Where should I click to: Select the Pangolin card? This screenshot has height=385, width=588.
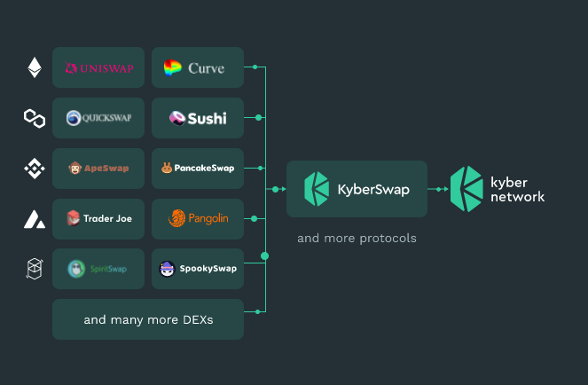tap(198, 219)
